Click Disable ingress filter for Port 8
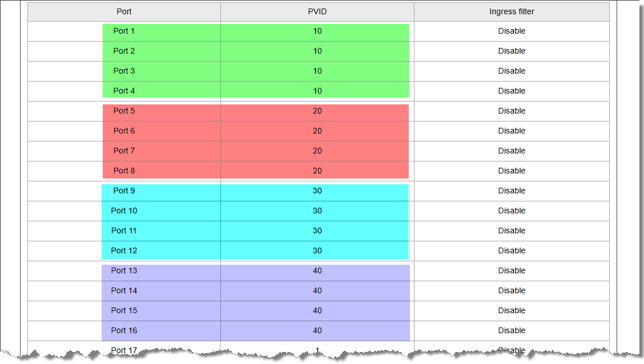The width and height of the screenshot is (644, 364). pos(512,171)
